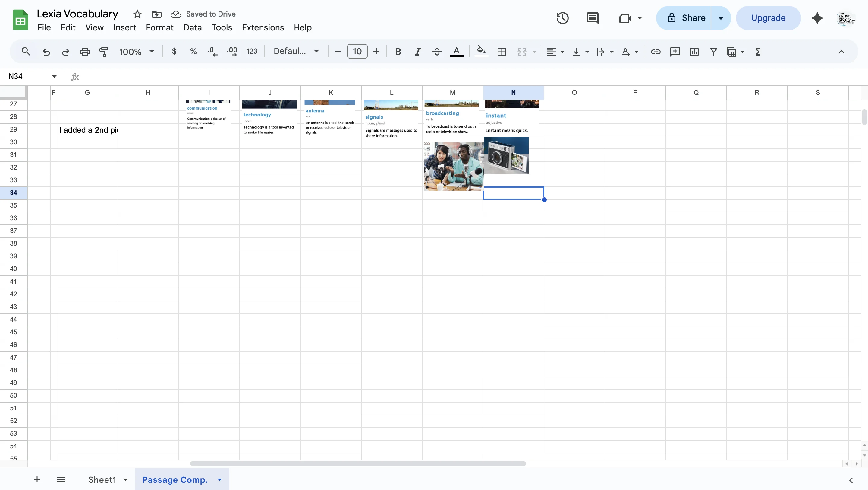Screen dimensions: 868x490
Task: Click the insert chart icon
Action: point(694,52)
